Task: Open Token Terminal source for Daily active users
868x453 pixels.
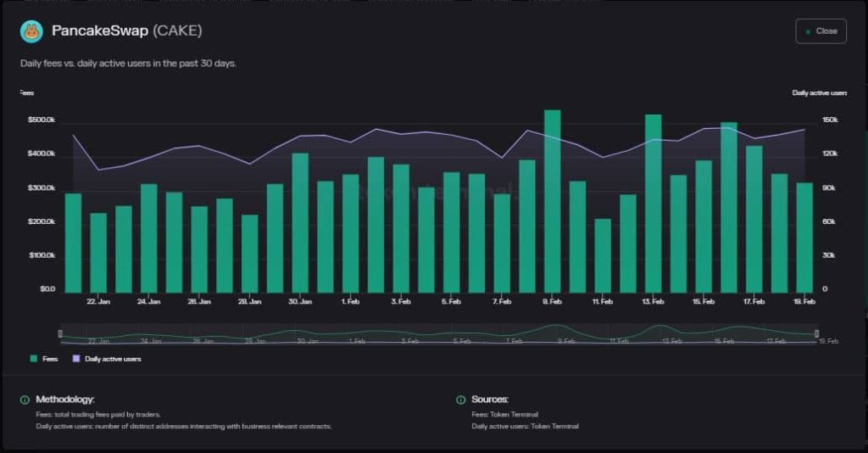Action: pyautogui.click(x=555, y=426)
